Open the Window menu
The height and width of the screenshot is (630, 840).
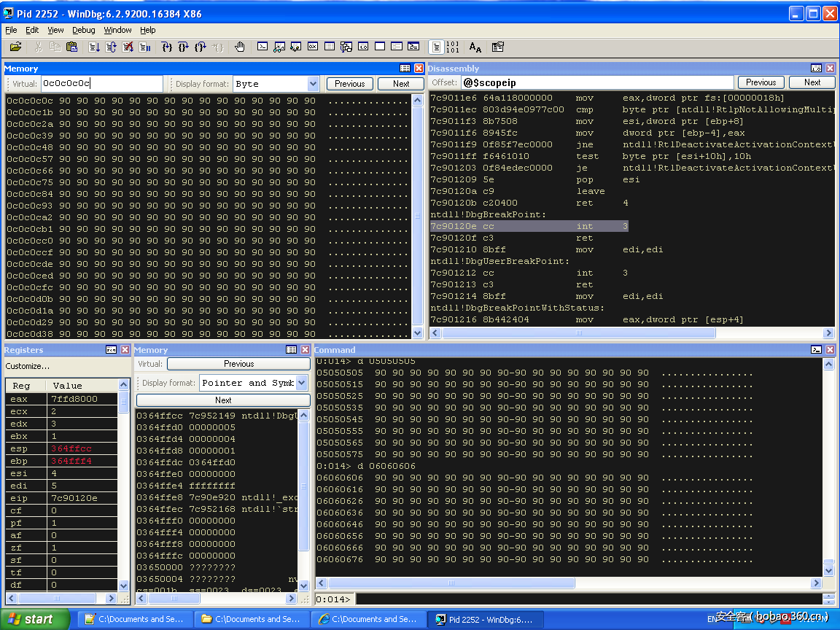[x=117, y=30]
